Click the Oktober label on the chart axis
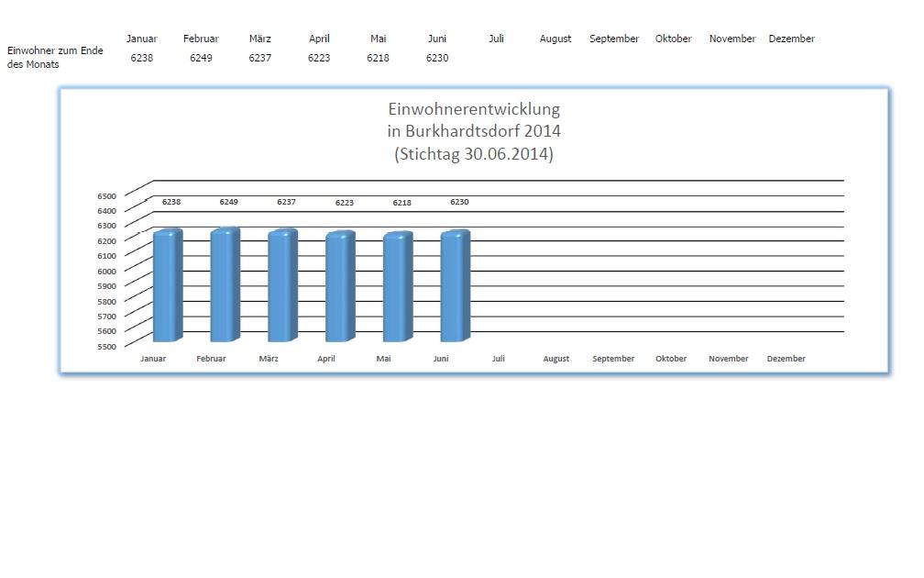The height and width of the screenshot is (578, 924). (671, 359)
